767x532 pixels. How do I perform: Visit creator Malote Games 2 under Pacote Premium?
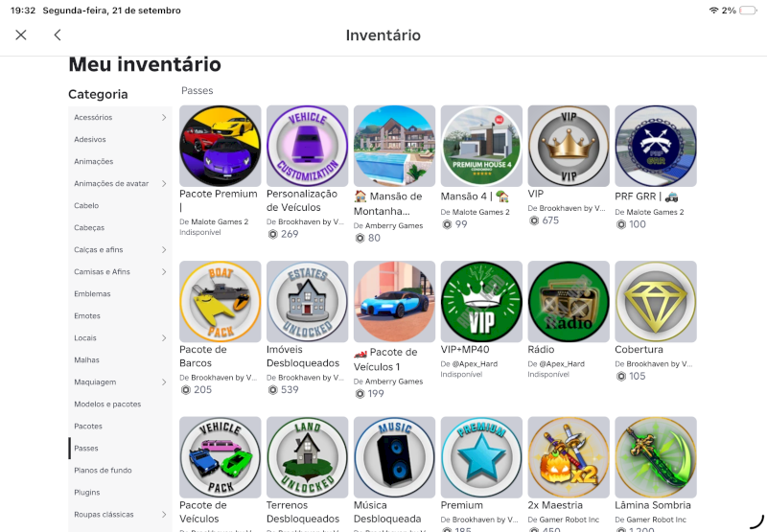click(220, 221)
